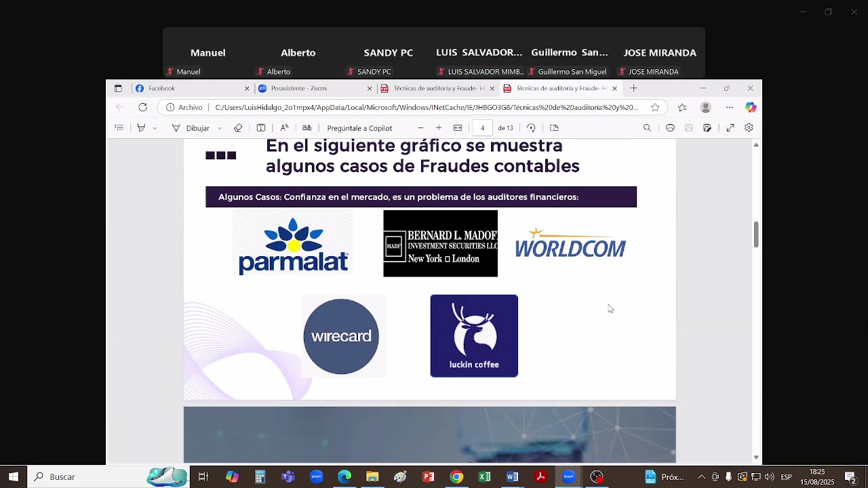Click the luckin coffee logo
The image size is (868, 488).
[474, 335]
